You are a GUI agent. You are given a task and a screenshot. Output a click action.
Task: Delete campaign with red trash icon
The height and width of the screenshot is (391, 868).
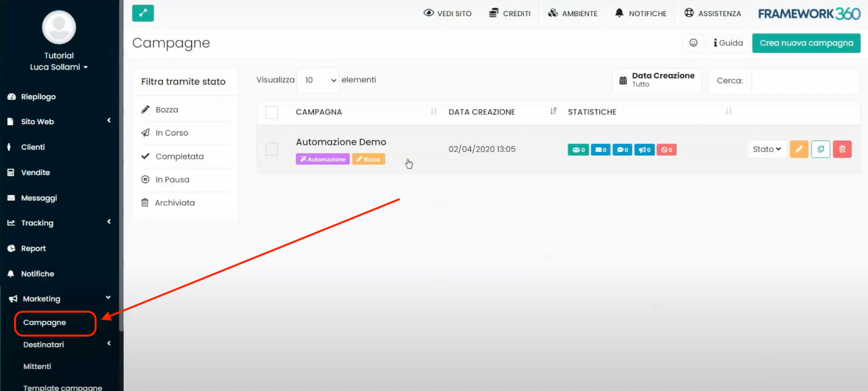[842, 149]
